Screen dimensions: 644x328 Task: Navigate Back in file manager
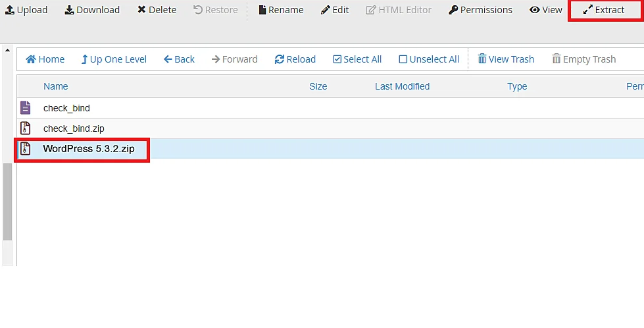pos(179,59)
